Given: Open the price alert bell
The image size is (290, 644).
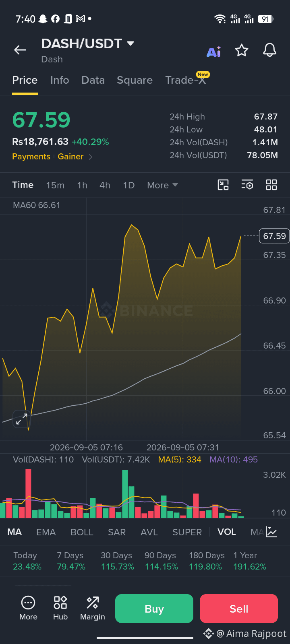Looking at the screenshot, I should (269, 50).
